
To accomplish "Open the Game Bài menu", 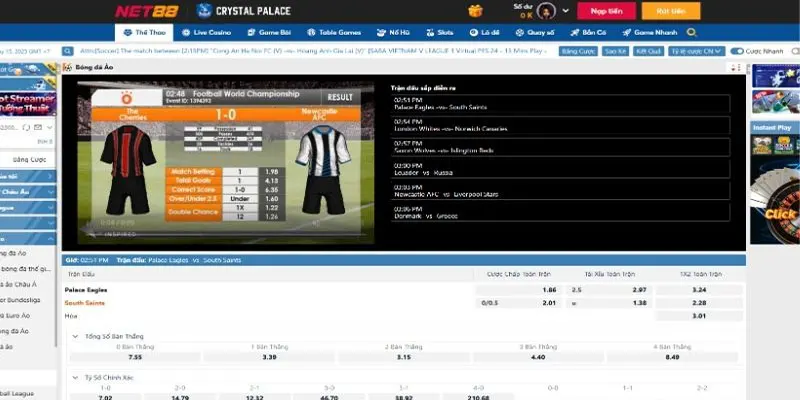I will (x=269, y=32).
